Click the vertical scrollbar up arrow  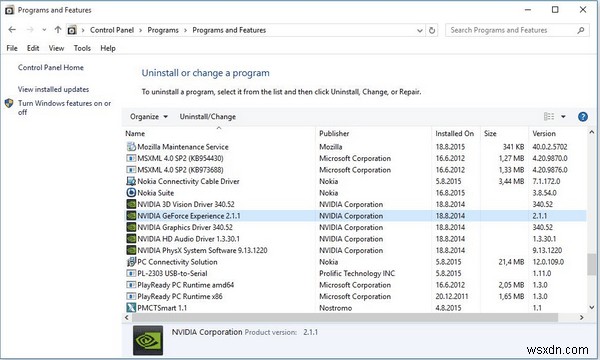click(592, 132)
